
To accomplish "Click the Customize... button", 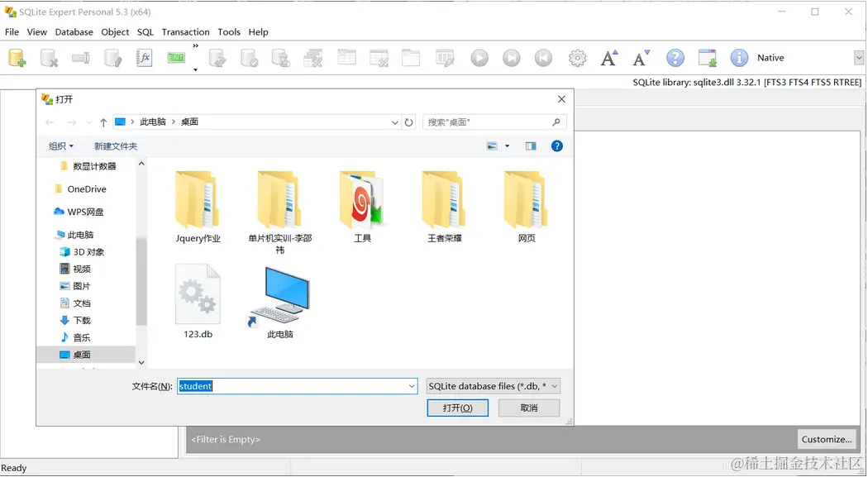I will [827, 439].
